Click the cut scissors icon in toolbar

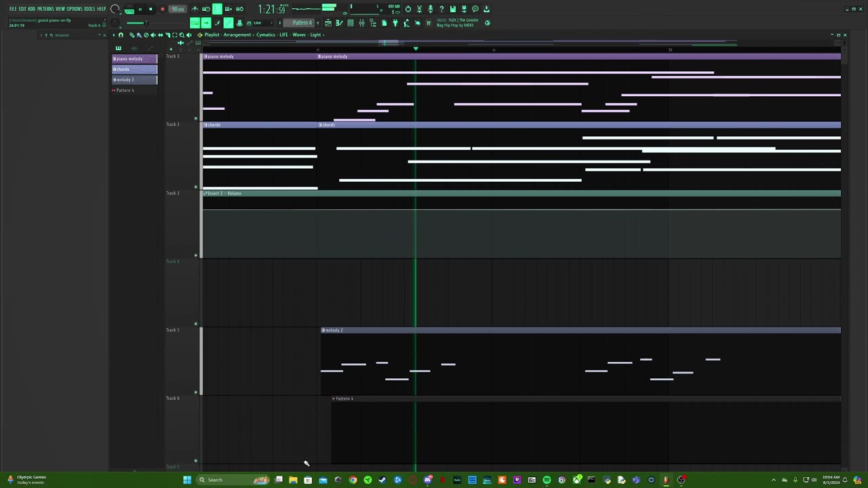tap(419, 9)
